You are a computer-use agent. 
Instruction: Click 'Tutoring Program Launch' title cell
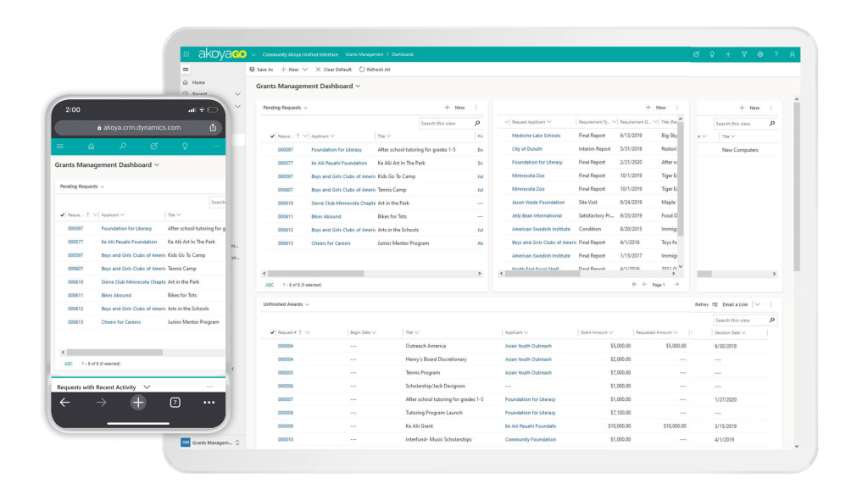434,413
